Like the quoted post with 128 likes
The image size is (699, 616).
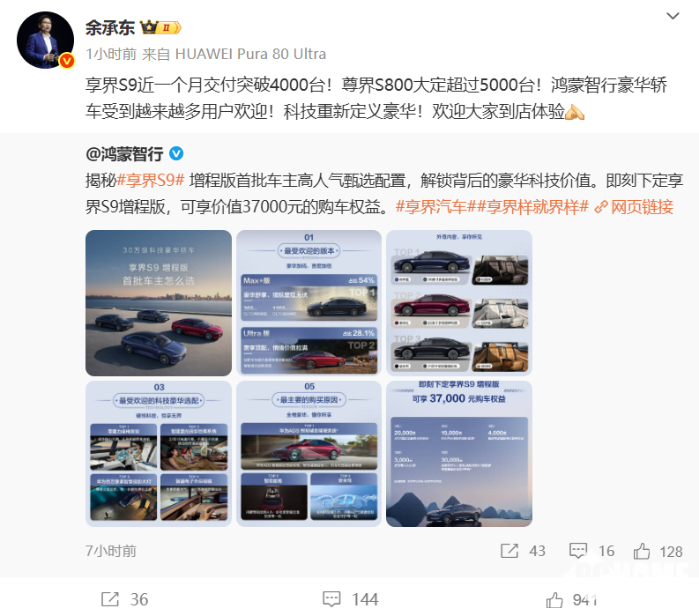(x=642, y=551)
